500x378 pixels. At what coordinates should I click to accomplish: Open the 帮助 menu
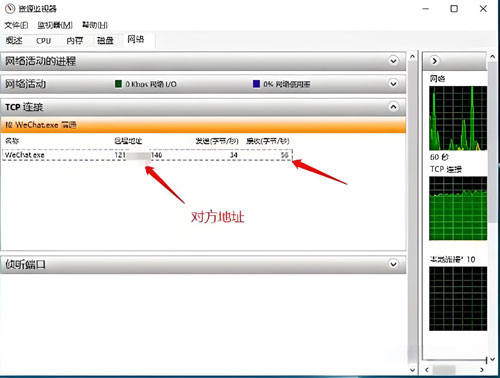tap(95, 25)
